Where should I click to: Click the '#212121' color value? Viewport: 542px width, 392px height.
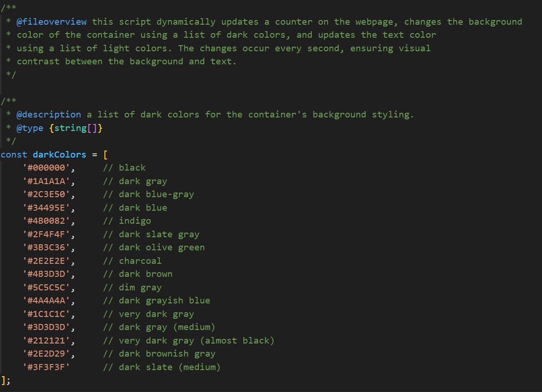[x=46, y=341]
